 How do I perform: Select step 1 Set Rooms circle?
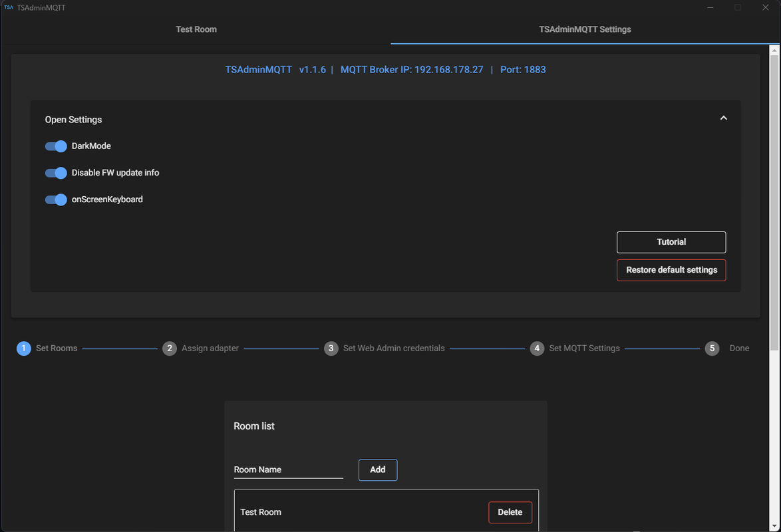(23, 348)
